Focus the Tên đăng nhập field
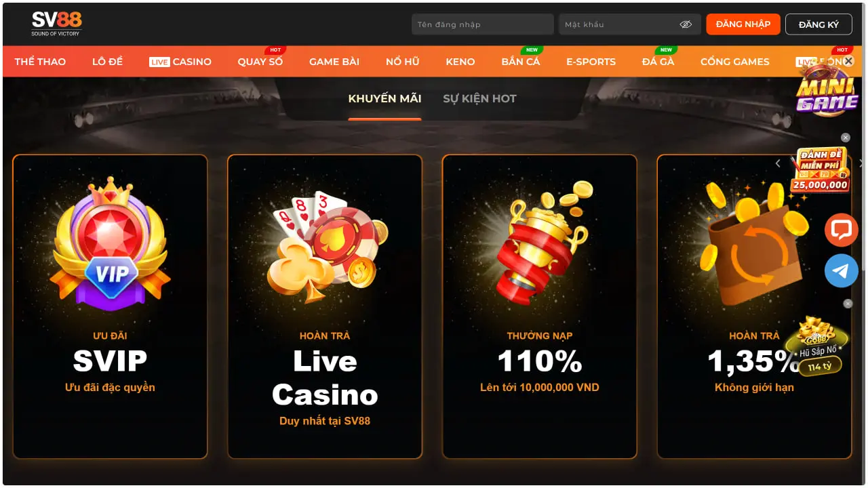 click(483, 24)
